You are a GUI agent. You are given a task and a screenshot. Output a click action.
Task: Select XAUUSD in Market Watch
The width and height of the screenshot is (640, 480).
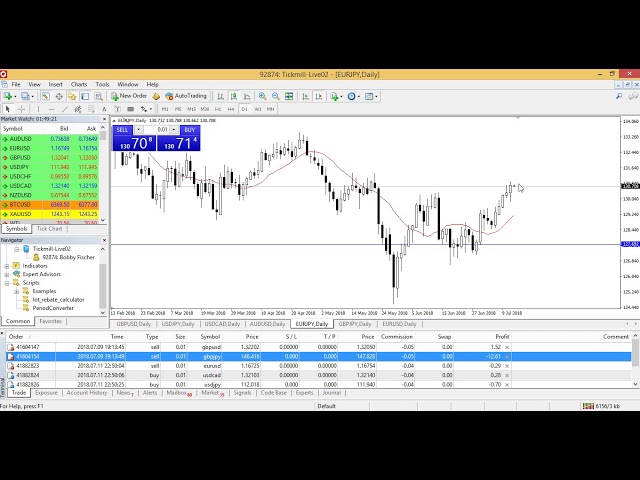20,213
